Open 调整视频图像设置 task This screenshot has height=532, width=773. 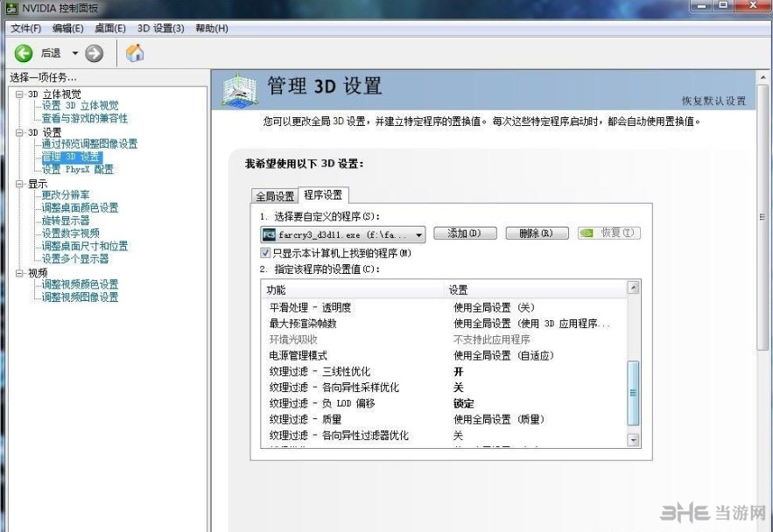[80, 297]
